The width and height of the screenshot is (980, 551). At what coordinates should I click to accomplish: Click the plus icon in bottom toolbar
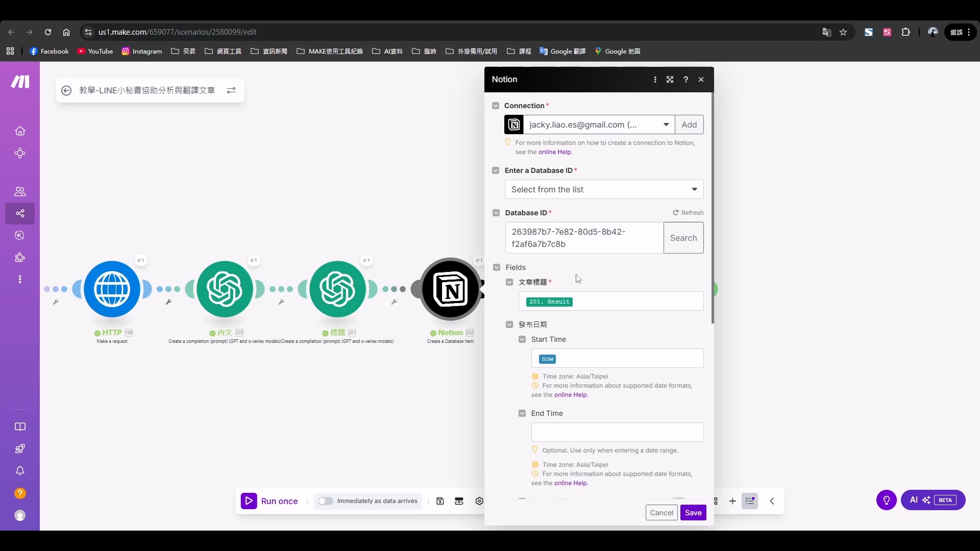coord(732,501)
